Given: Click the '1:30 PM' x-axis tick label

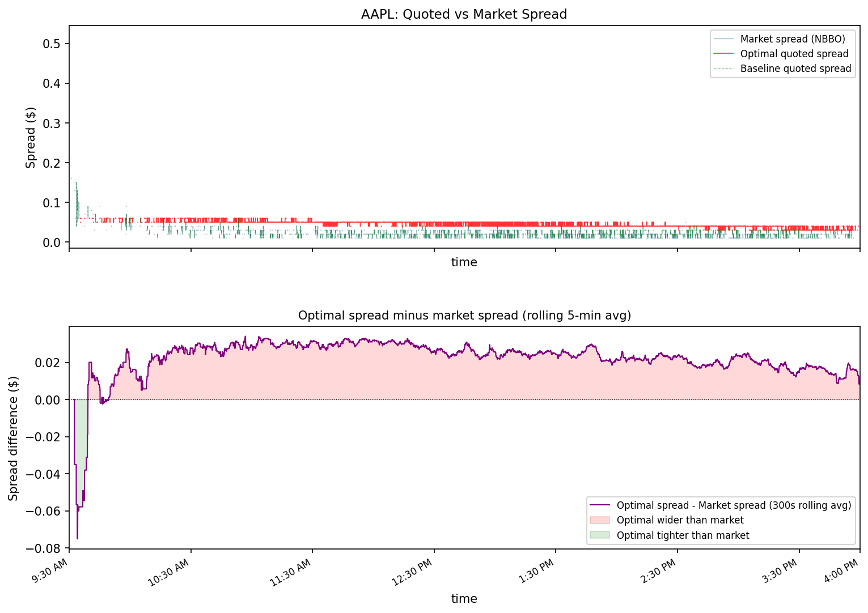Looking at the screenshot, I should [x=536, y=570].
